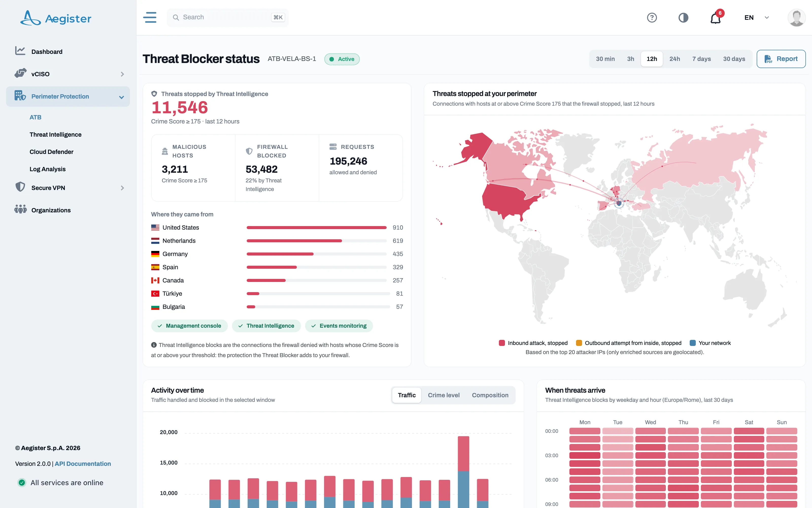Click the Aegister logo

coord(56,18)
